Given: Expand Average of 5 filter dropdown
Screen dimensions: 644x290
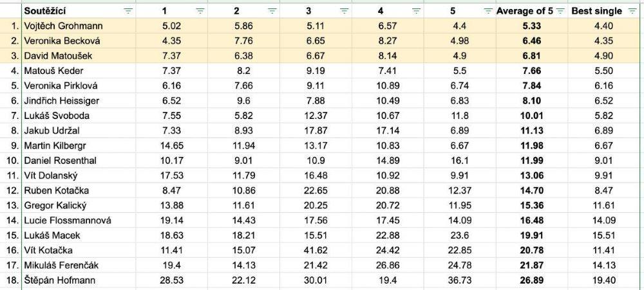Looking at the screenshot, I should tap(560, 11).
